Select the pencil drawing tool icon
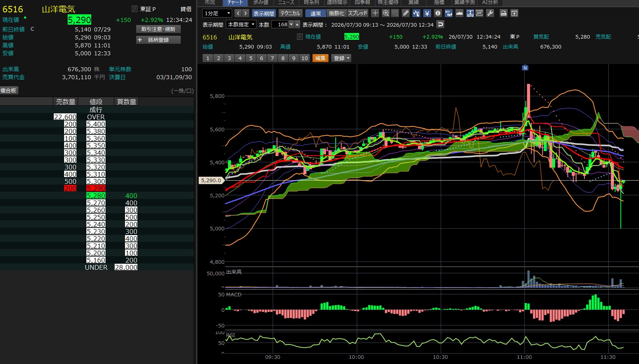639x364 pixels. [405, 13]
